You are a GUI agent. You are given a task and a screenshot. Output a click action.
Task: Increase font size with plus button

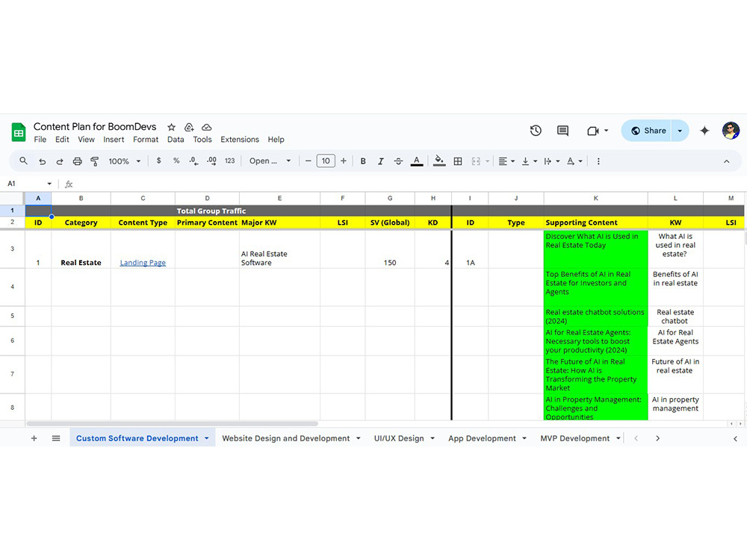(x=344, y=161)
